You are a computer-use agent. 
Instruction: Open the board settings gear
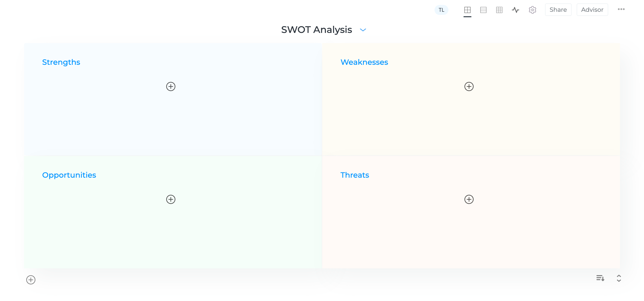pyautogui.click(x=532, y=10)
